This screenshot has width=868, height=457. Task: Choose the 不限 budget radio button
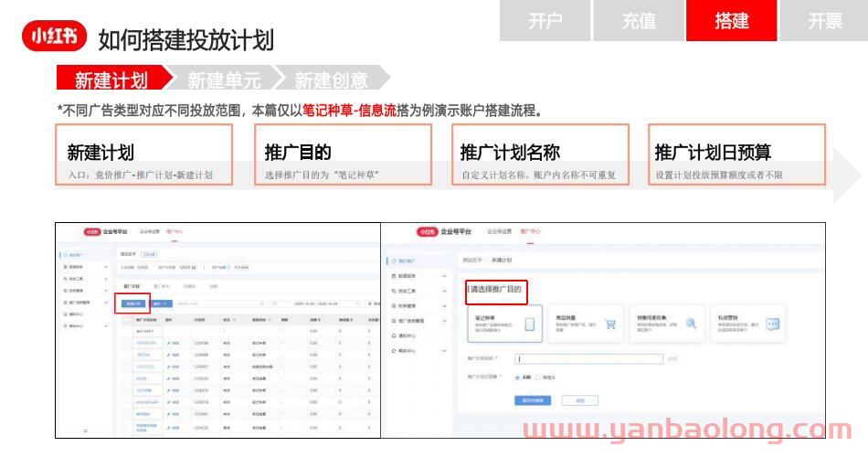click(x=517, y=377)
